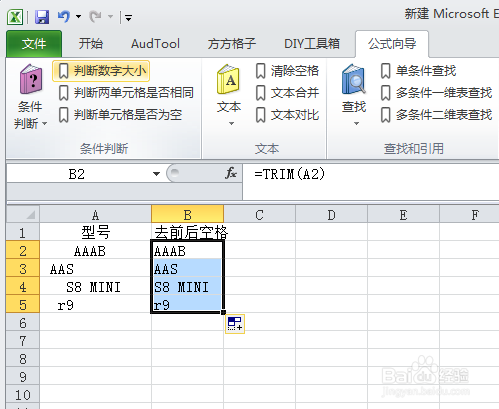Screen dimensions: 499x409
Task: Click cell A2 containing AAAB
Action: pyautogui.click(x=95, y=250)
